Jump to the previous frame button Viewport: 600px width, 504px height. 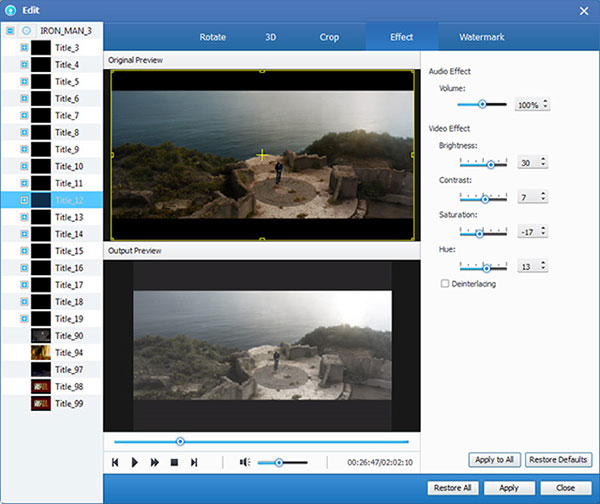coord(115,462)
